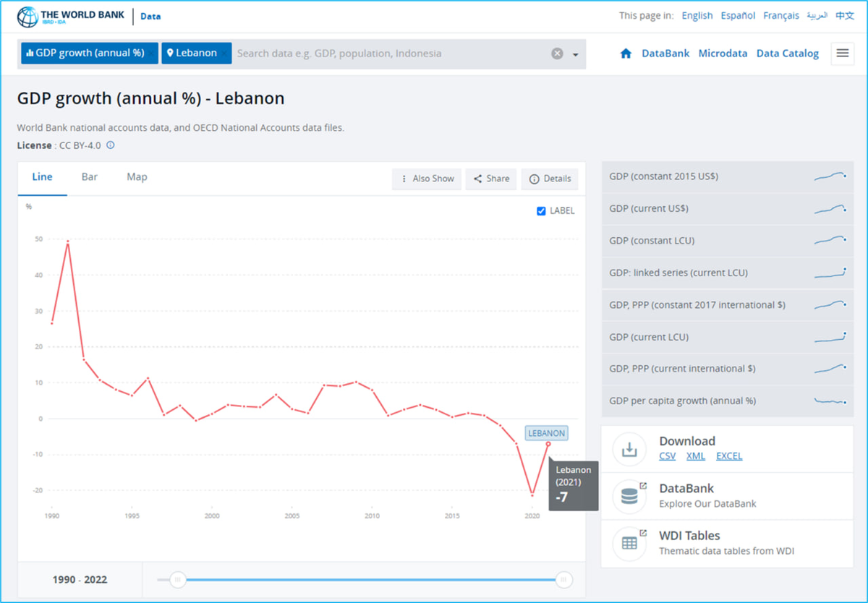
Task: Click the left year range slider handle
Action: point(178,580)
